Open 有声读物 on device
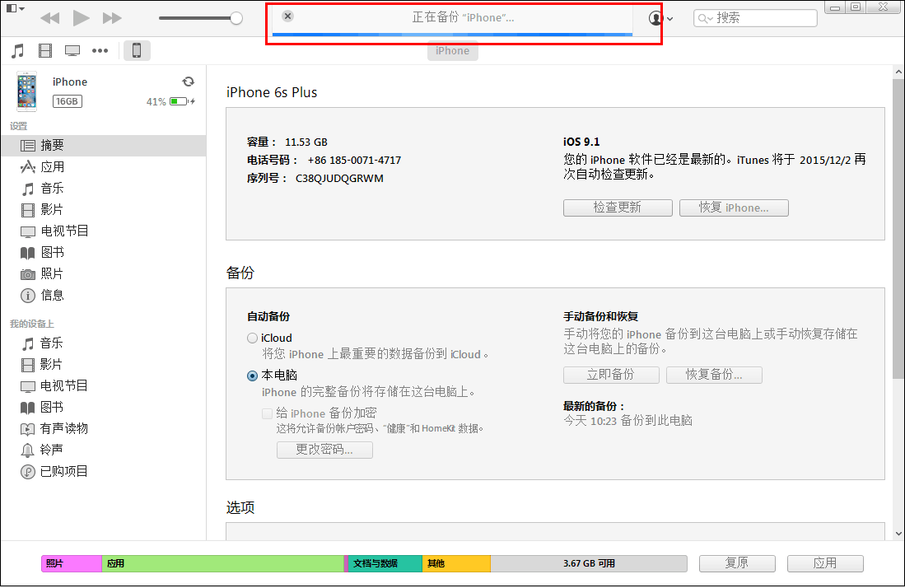The image size is (905, 588). pyautogui.click(x=104, y=429)
